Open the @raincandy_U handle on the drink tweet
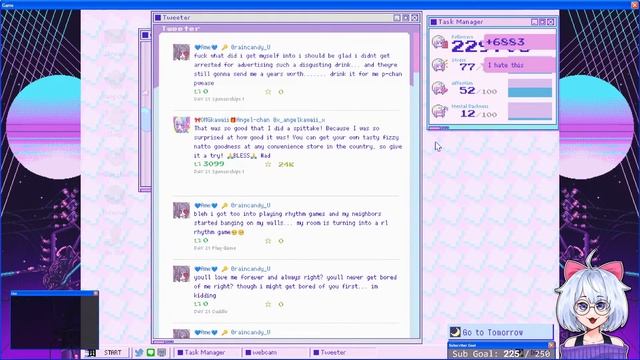The image size is (640, 360). 250,47
